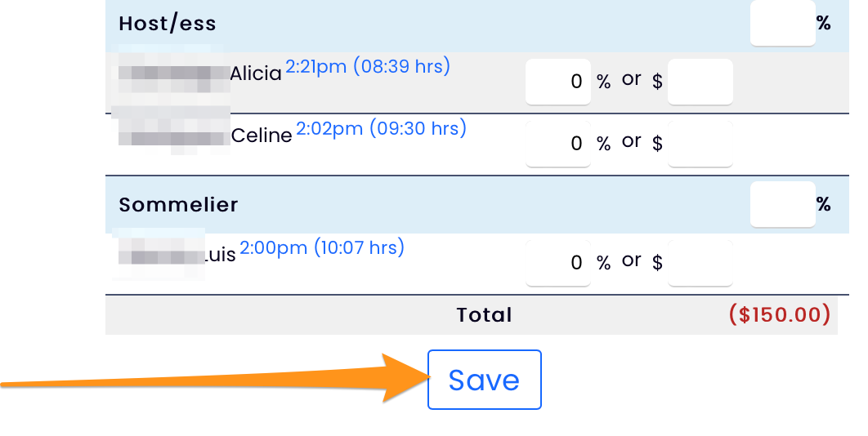Select Luis's name under Sommelier
This screenshot has width=868, height=436.
[219, 255]
